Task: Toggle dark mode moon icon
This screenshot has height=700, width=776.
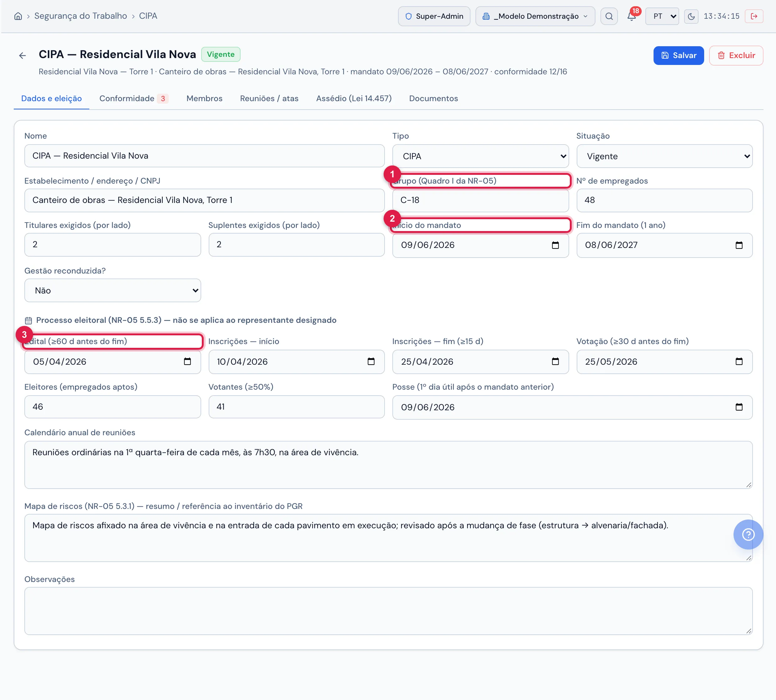Action: point(691,16)
